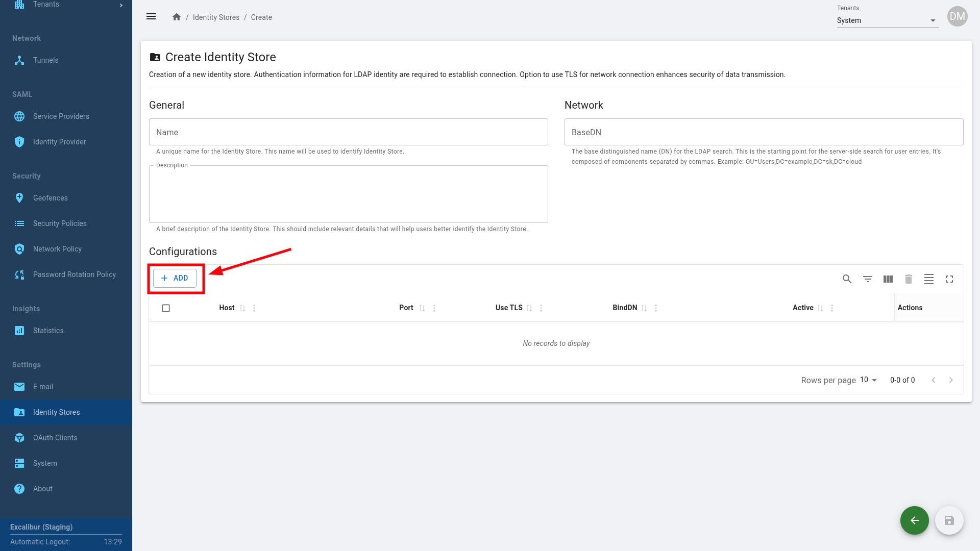Click the ADD configuration button
This screenshot has height=551, width=980.
[x=175, y=278]
